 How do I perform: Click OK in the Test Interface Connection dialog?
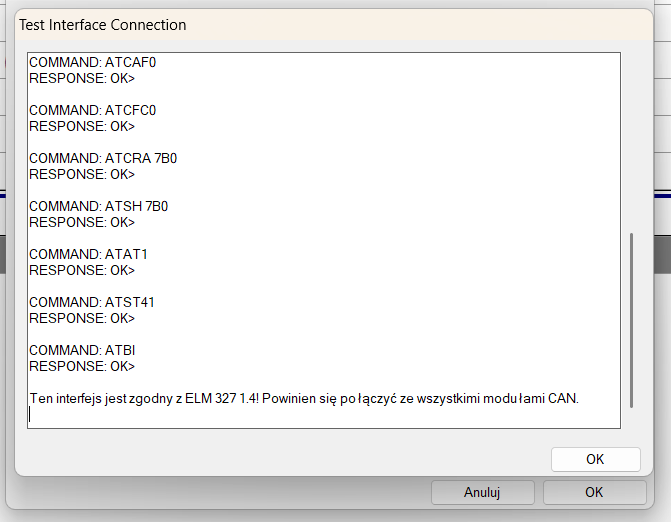pos(595,459)
